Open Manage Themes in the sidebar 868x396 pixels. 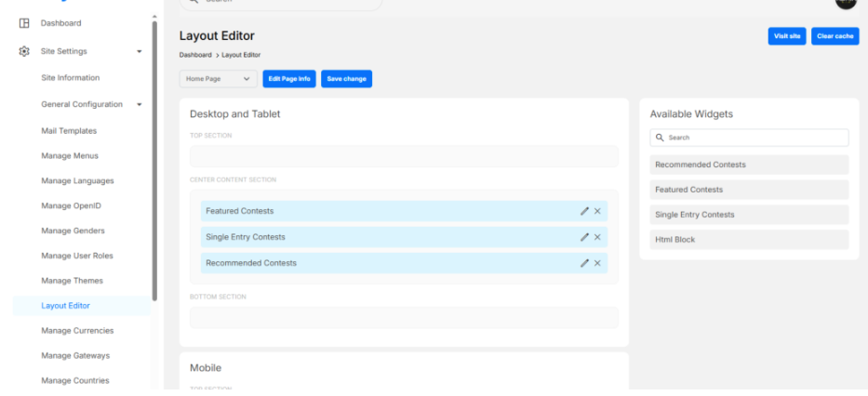pos(72,281)
